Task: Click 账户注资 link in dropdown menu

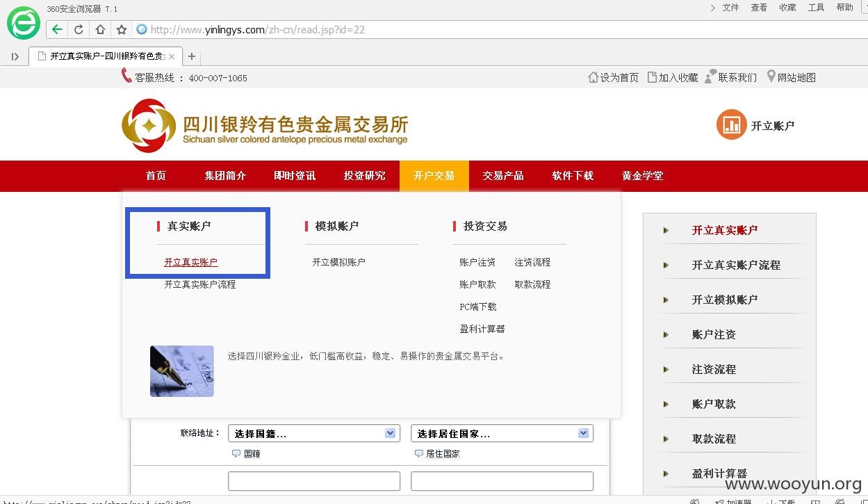Action: coord(477,262)
